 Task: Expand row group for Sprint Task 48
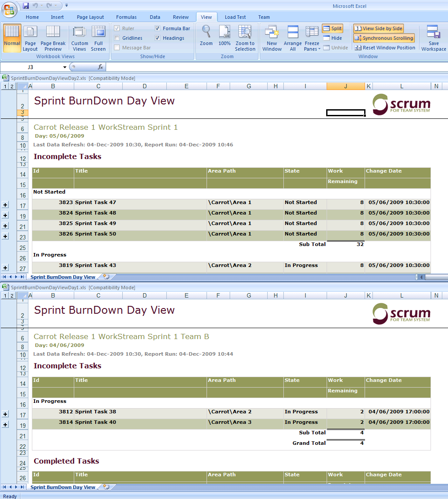pos(5,215)
